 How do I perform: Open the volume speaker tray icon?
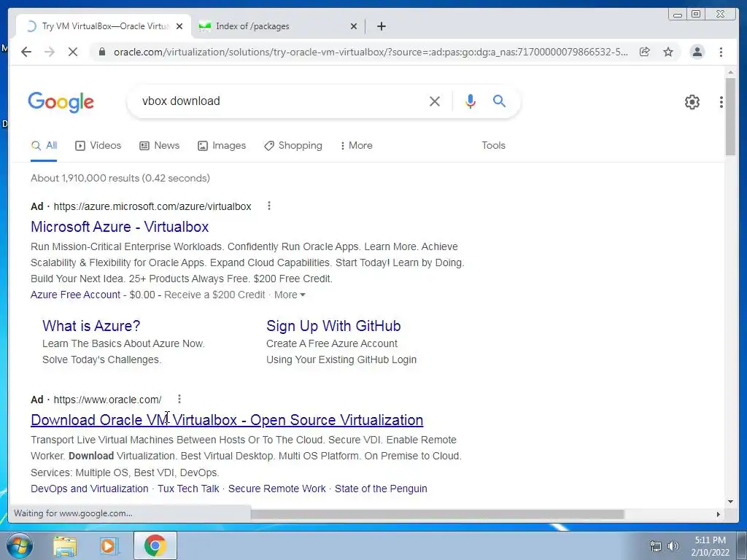coord(673,546)
